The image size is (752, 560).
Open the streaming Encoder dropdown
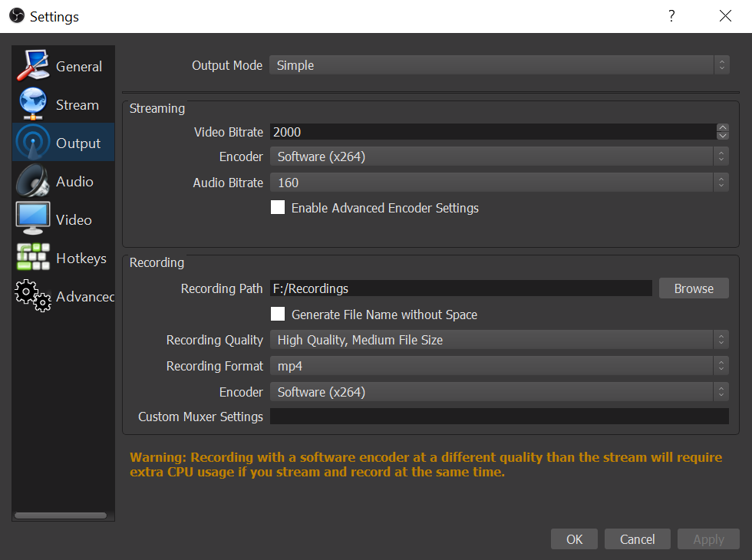pos(499,156)
